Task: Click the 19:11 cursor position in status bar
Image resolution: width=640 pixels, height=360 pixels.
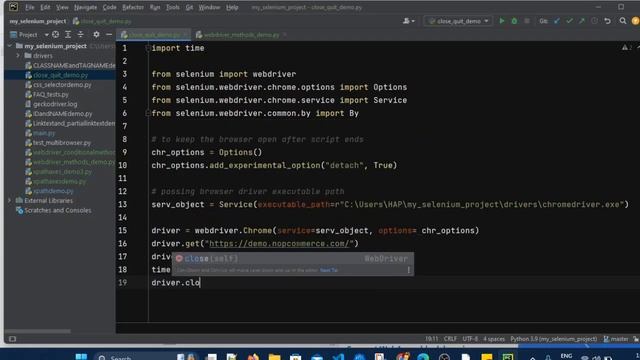Action: pyautogui.click(x=431, y=339)
